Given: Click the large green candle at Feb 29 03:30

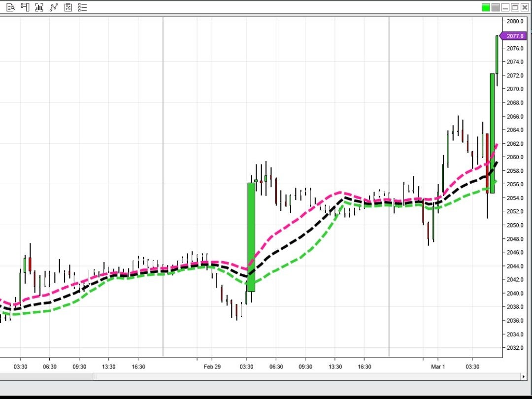Looking at the screenshot, I should point(251,236).
